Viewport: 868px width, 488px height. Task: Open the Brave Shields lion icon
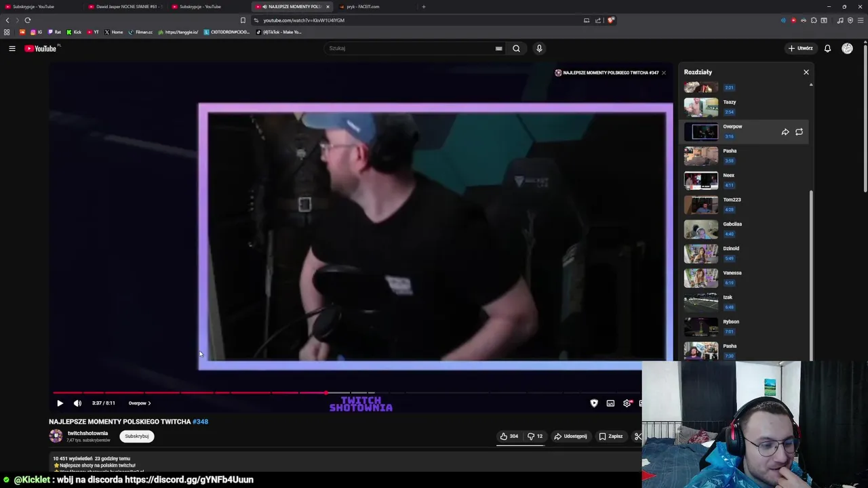[610, 20]
